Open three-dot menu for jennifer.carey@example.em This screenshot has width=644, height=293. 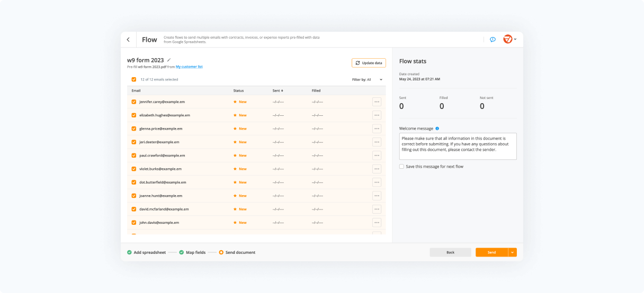click(x=377, y=102)
